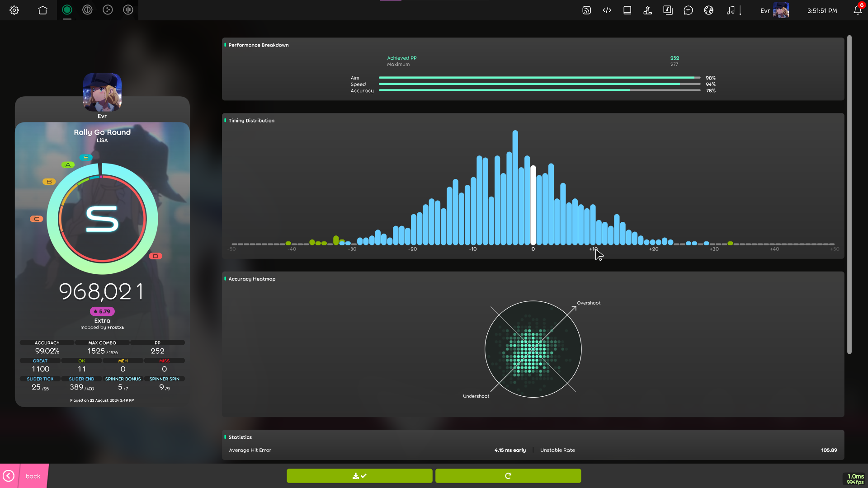Image resolution: width=868 pixels, height=488 pixels.
Task: Open the news feed icon
Action: pyautogui.click(x=586, y=10)
